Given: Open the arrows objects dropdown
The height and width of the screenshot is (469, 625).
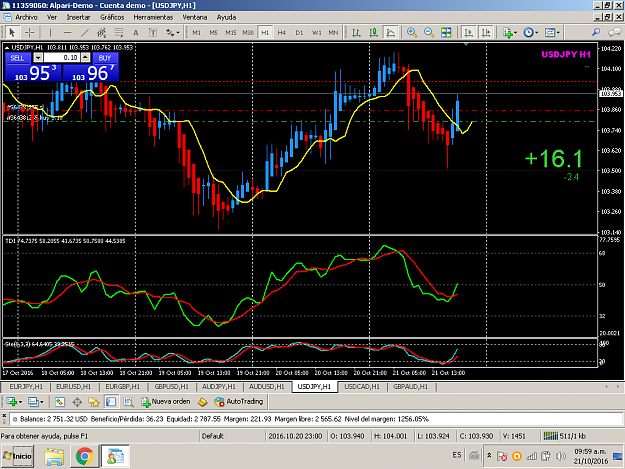Looking at the screenshot, I should click(172, 32).
